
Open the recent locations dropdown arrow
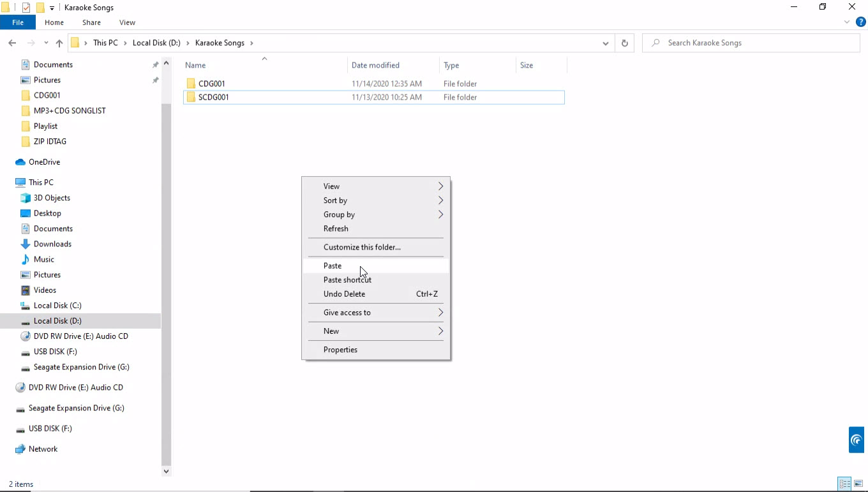coord(46,43)
